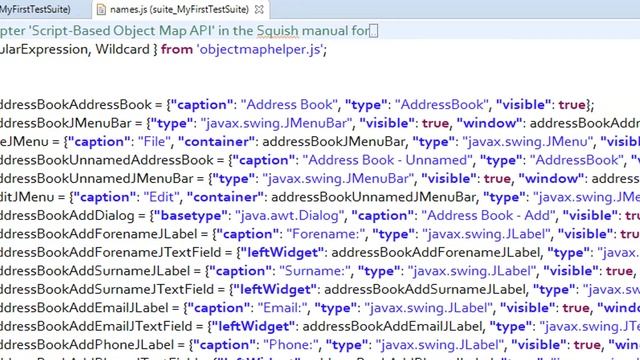Image resolution: width=640 pixels, height=360 pixels.
Task: Click the 'objectmaphelper.js' import string
Action: click(260, 49)
